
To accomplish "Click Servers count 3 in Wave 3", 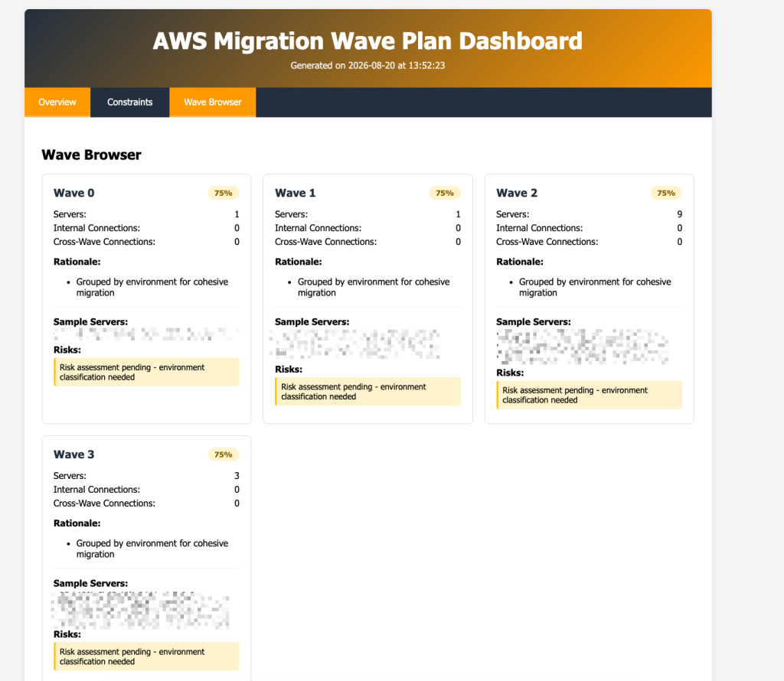I will click(237, 476).
